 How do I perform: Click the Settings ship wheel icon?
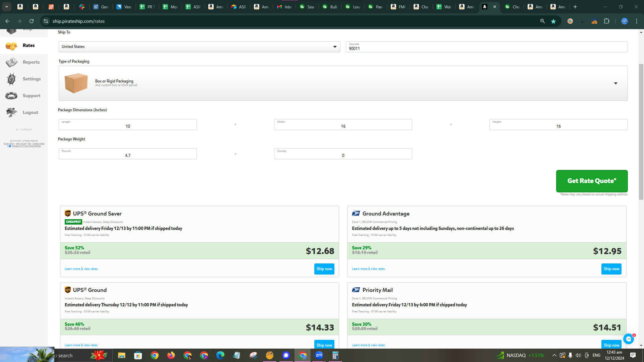pos(11,79)
